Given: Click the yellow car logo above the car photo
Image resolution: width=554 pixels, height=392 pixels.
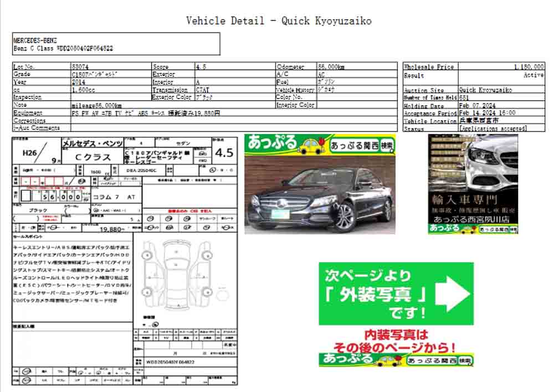Looking at the screenshot, I should (x=312, y=146).
